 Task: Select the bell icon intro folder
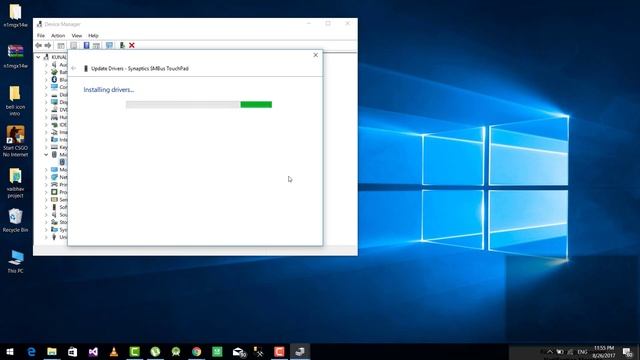coord(16,101)
